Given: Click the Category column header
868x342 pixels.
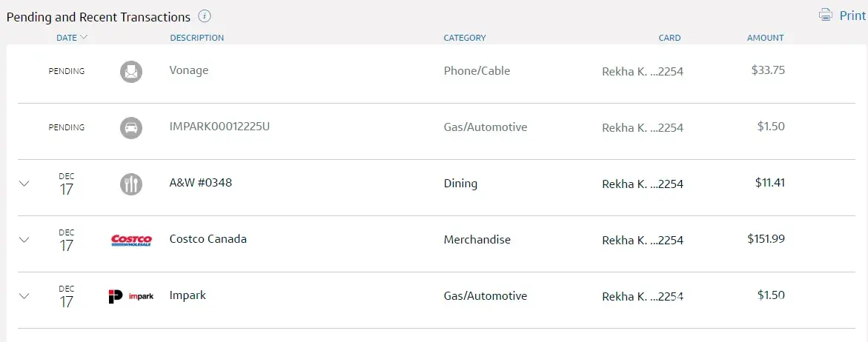Looking at the screenshot, I should click(465, 38).
